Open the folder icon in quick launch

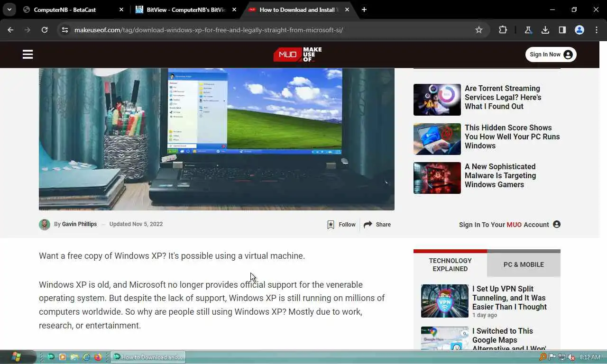74,357
